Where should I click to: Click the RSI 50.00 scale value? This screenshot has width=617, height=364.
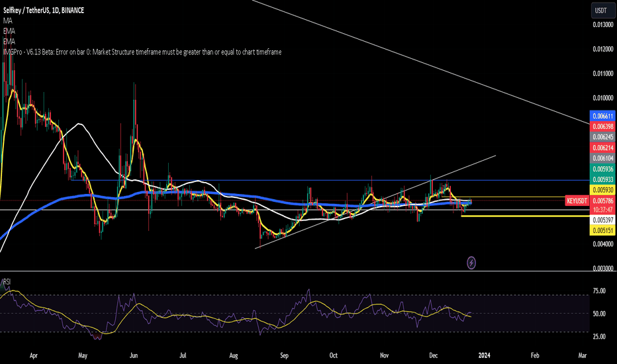[x=599, y=314]
